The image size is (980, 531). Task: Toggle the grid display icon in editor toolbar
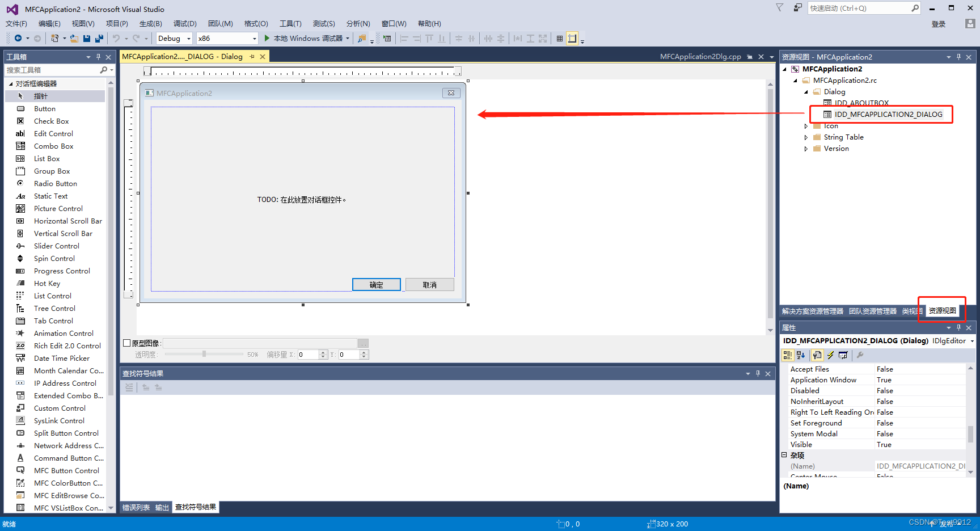pyautogui.click(x=560, y=38)
